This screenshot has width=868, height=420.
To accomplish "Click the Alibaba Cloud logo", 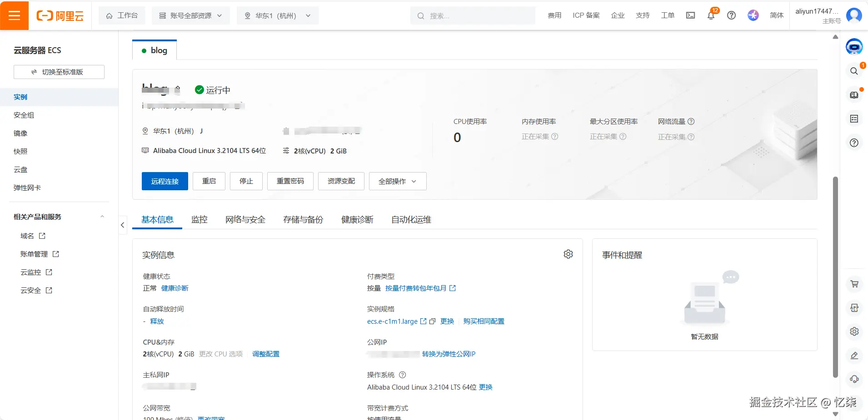I will click(x=60, y=16).
